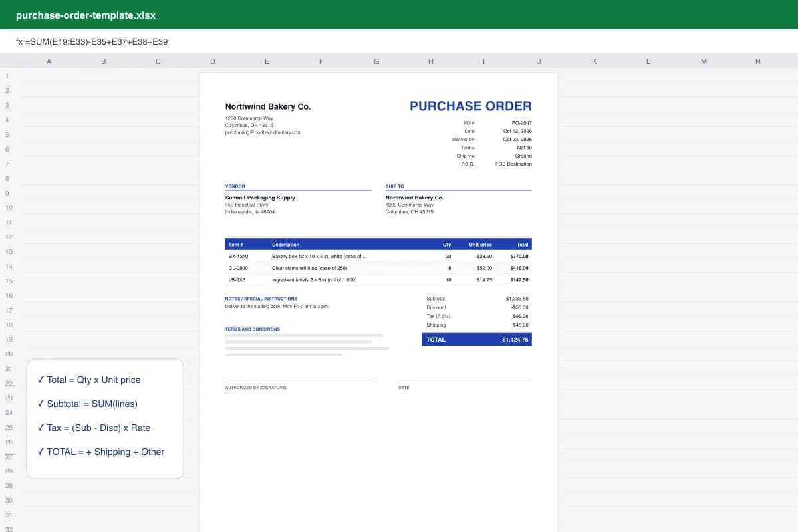
Task: Click the Unit price column header
Action: pos(481,245)
